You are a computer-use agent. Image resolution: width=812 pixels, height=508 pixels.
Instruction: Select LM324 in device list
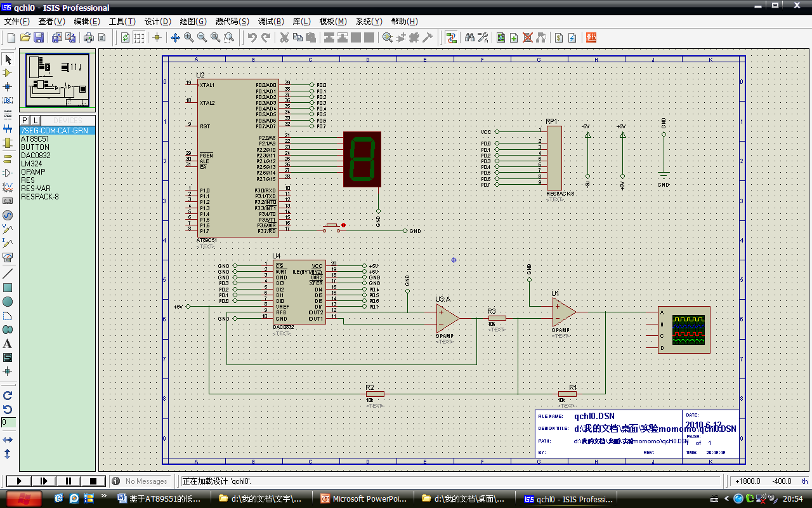[58, 163]
